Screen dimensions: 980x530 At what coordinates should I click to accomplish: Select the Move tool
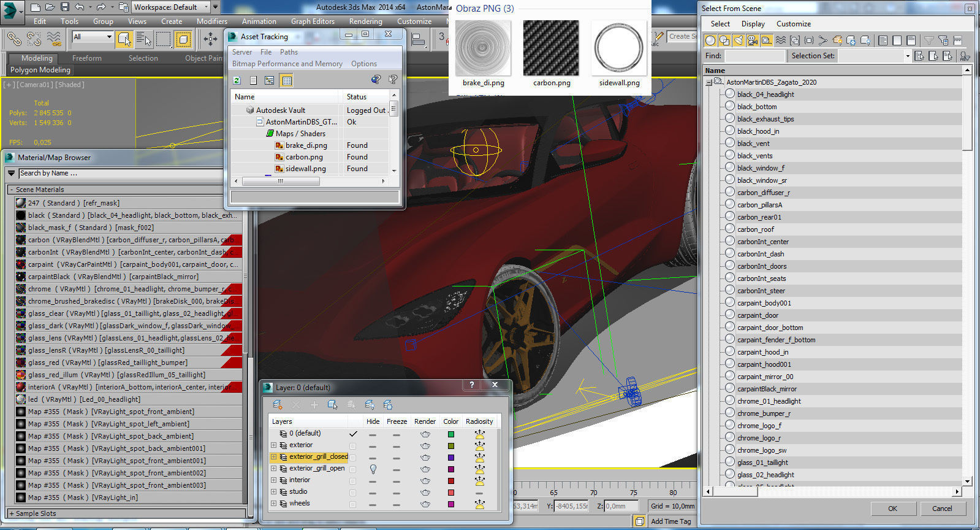[210, 39]
